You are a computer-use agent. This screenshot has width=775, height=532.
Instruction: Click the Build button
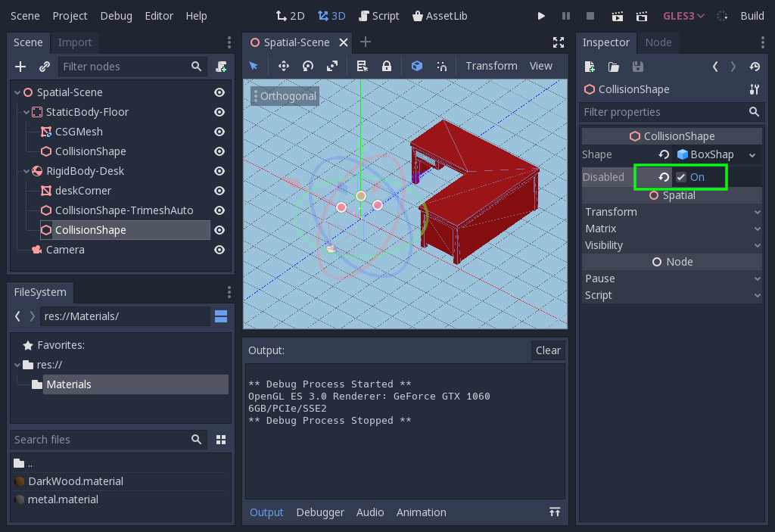(x=751, y=15)
